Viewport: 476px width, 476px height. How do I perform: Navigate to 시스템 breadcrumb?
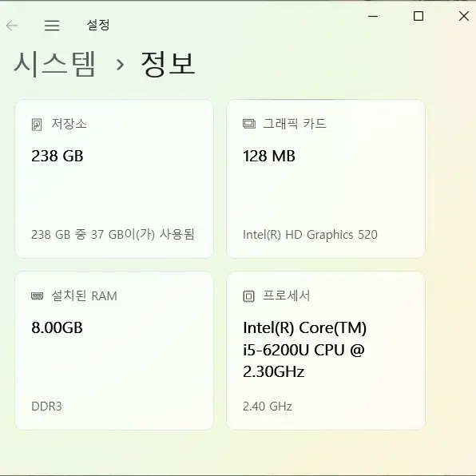click(54, 64)
